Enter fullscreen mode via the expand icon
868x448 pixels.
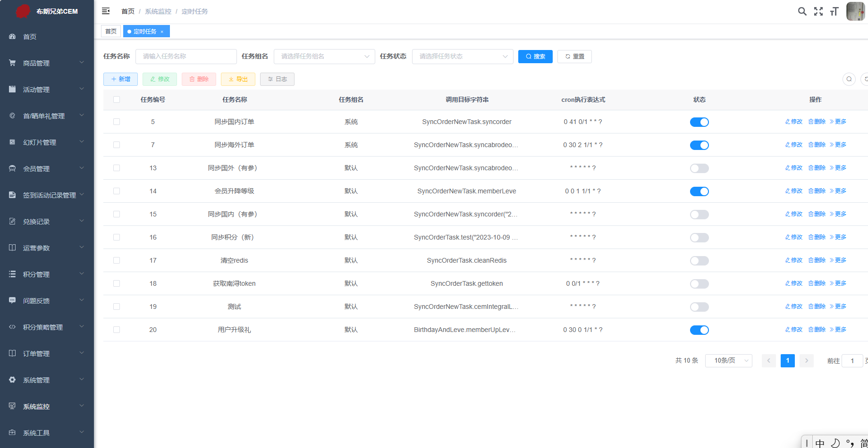(818, 11)
